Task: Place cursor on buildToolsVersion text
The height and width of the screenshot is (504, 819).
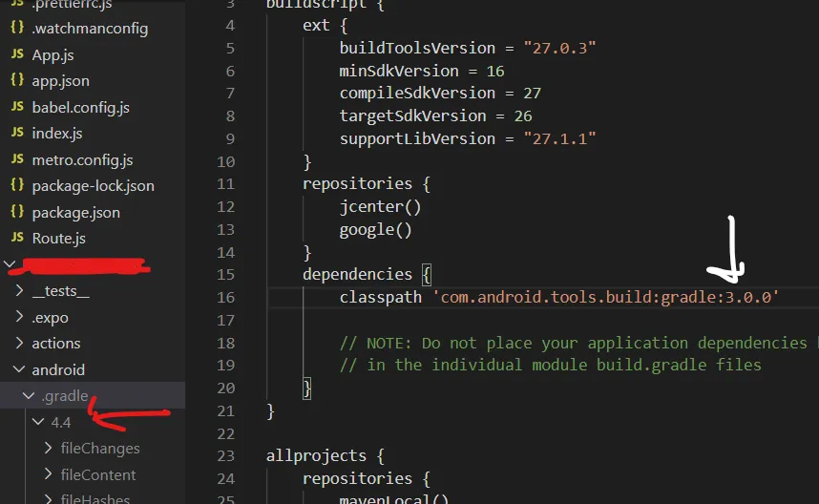Action: pyautogui.click(x=417, y=48)
